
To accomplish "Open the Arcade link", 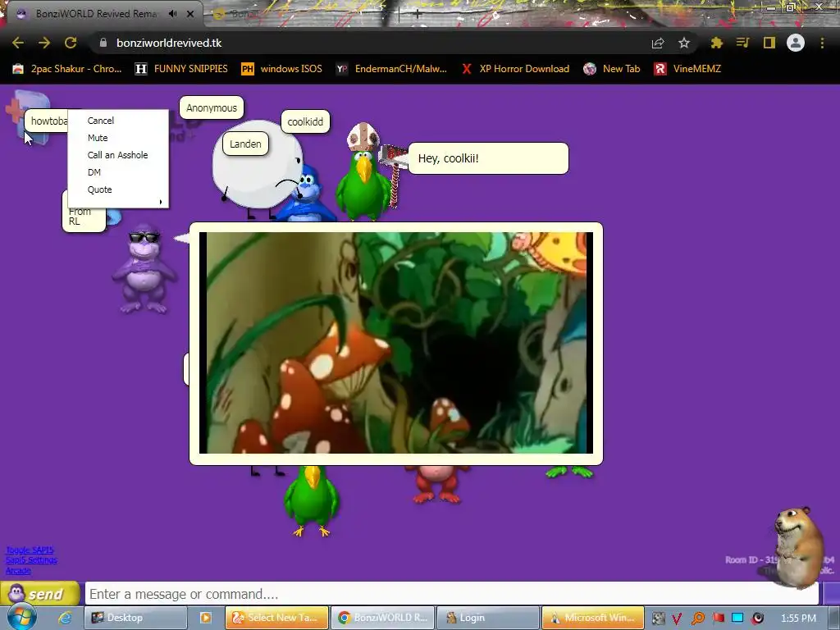I will (x=18, y=571).
